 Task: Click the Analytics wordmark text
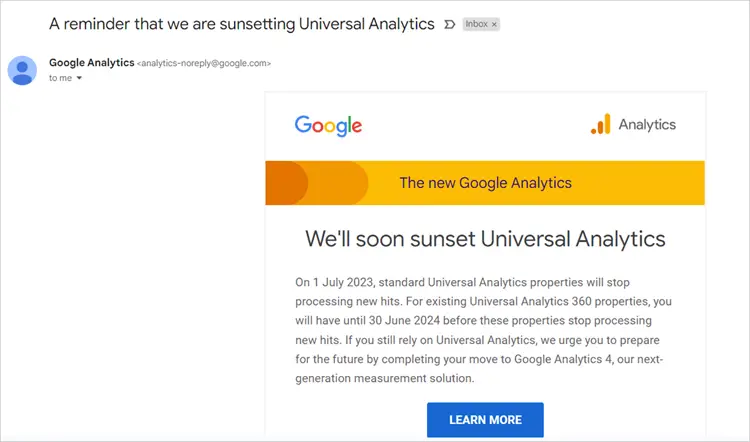coord(647,124)
